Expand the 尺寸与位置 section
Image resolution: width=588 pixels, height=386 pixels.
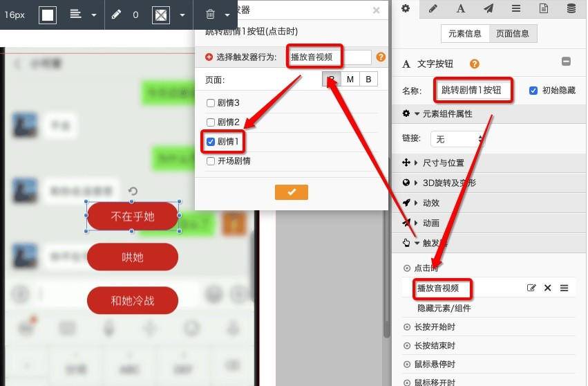tap(444, 163)
